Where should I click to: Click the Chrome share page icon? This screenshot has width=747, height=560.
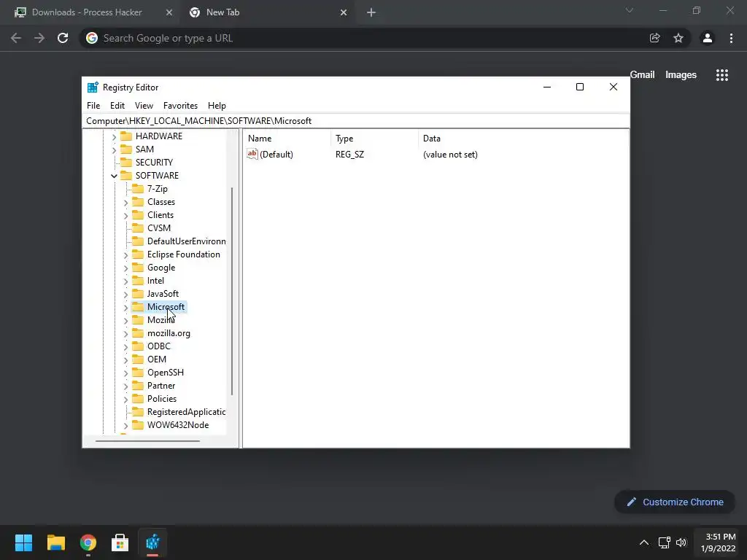click(655, 38)
